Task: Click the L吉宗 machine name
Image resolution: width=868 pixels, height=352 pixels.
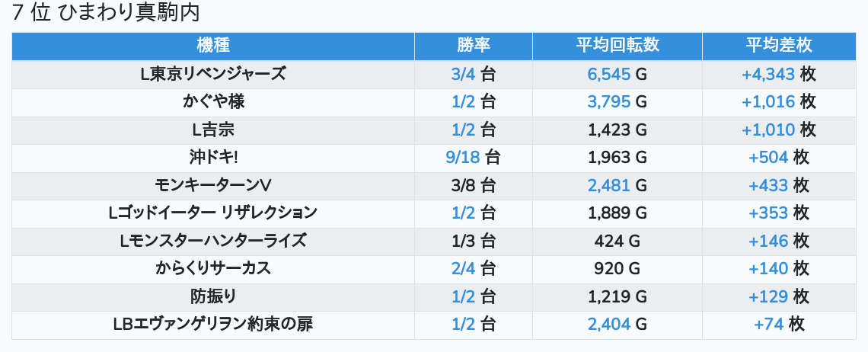Action: point(213,130)
